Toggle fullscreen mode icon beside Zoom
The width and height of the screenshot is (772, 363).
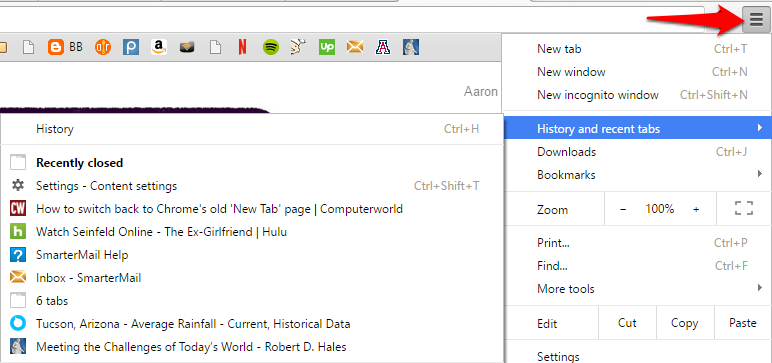pos(744,208)
